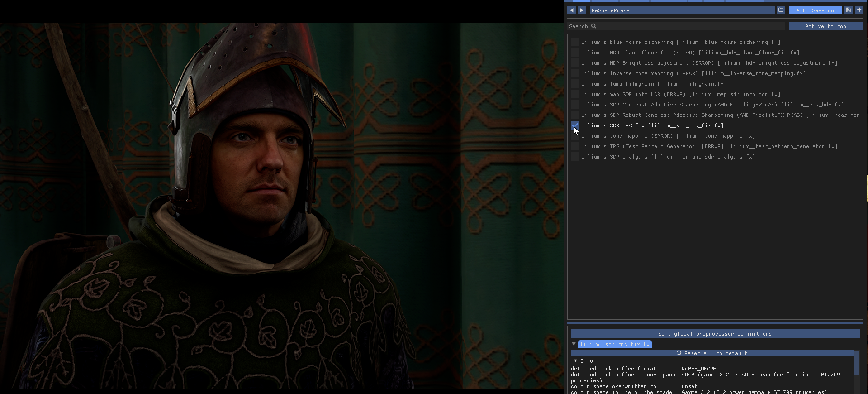Tick the map SDR into HDR checkbox
Screen dimensions: 868x394
(575, 94)
